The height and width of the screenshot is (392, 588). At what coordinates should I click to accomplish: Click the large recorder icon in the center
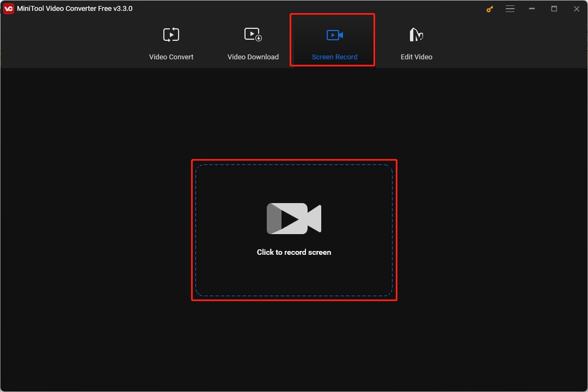tap(294, 218)
